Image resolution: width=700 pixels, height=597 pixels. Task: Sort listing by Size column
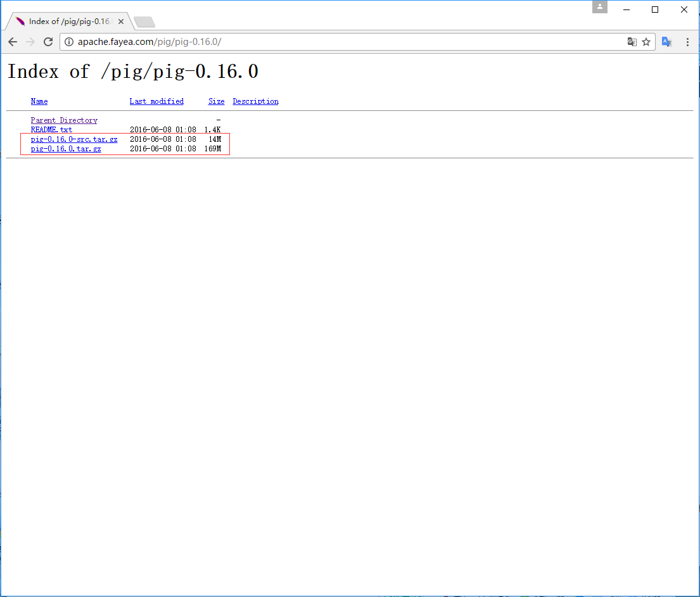coord(216,101)
